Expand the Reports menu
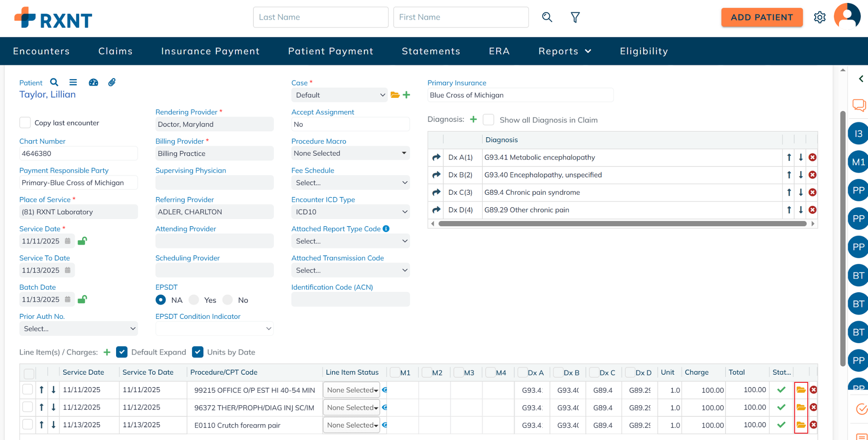The image size is (868, 440). click(x=565, y=51)
